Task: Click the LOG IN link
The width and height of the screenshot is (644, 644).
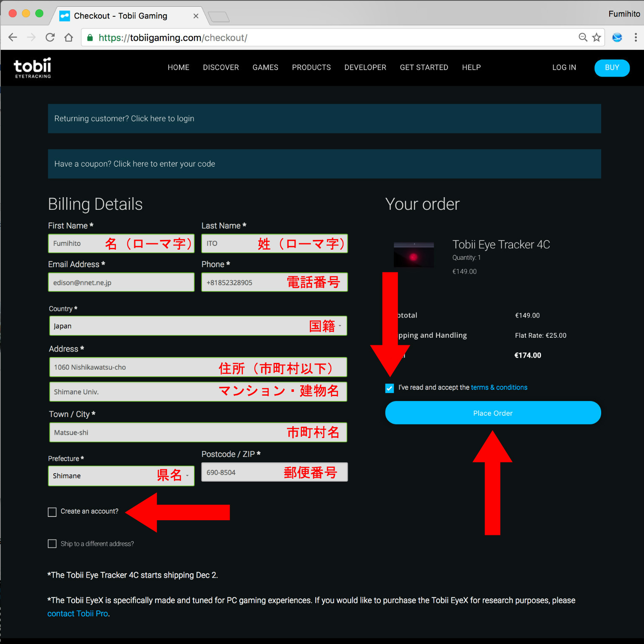Action: coord(564,68)
